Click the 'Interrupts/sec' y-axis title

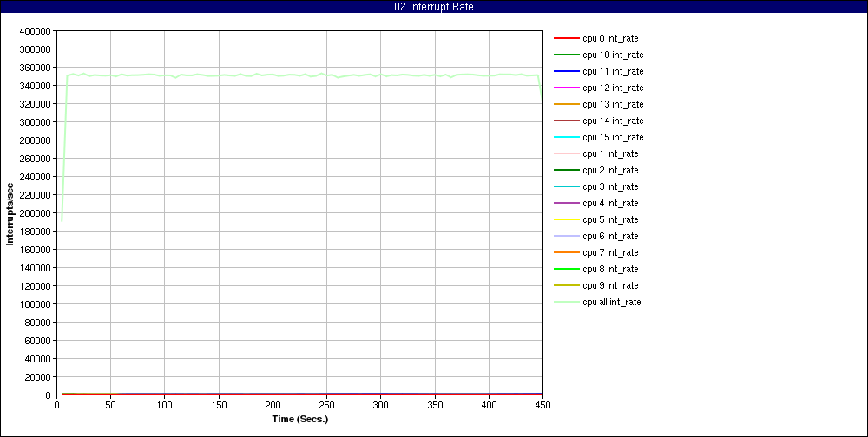(10, 213)
